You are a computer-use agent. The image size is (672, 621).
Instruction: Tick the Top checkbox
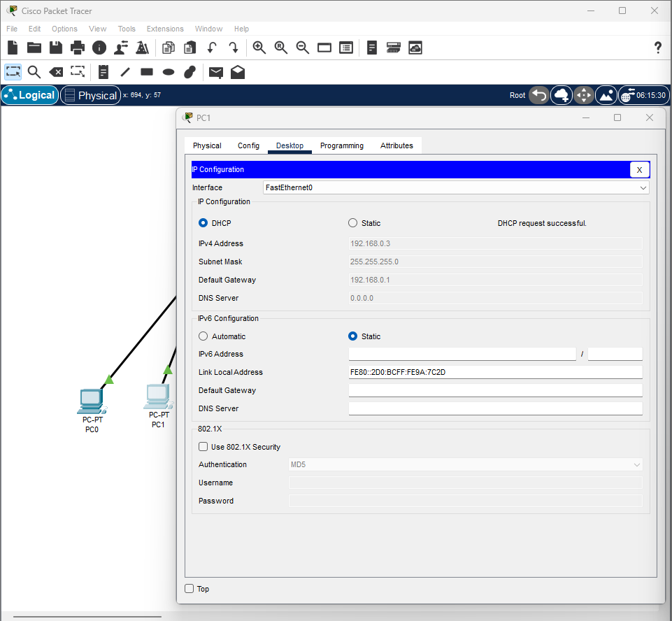pos(189,588)
